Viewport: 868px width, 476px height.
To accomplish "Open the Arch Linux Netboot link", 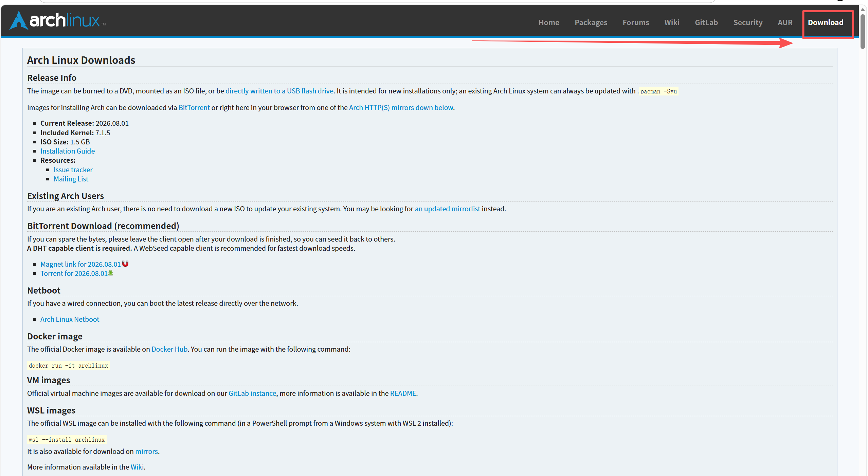I will (70, 319).
